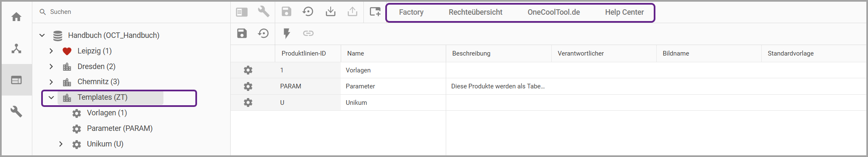The image size is (868, 157).
Task: Click the lightning bolt action icon
Action: (x=287, y=33)
